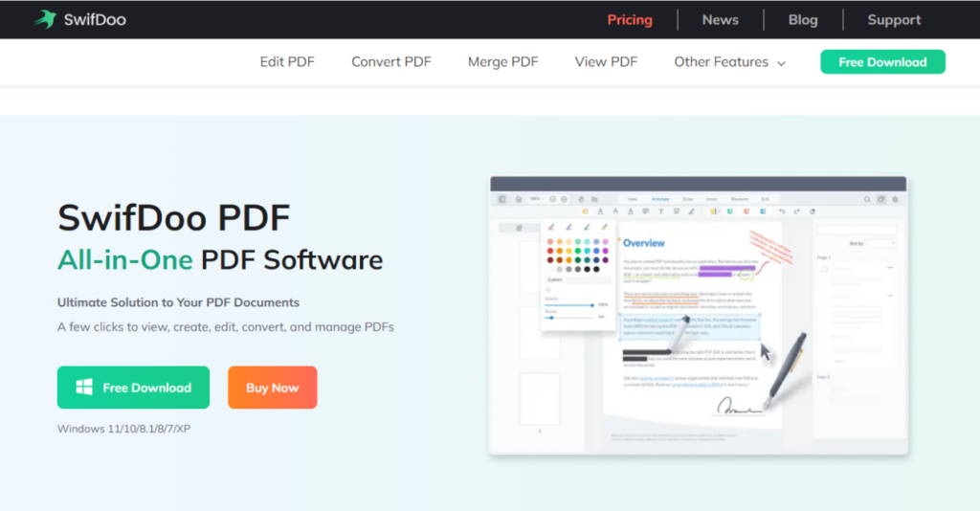Open the Convert PDF feature page

(391, 62)
